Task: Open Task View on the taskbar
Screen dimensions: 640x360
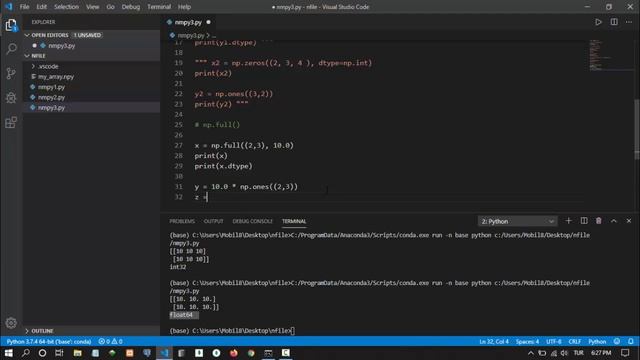Action: coord(59,353)
